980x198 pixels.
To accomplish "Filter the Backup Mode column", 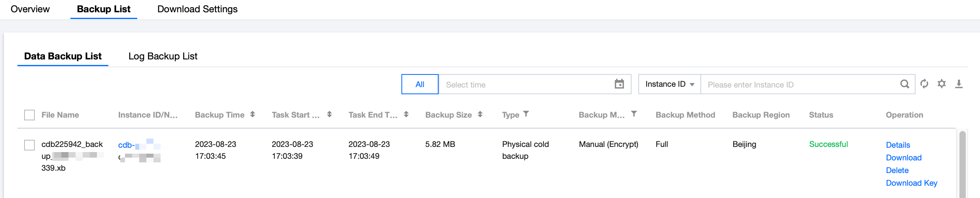I will [x=634, y=114].
